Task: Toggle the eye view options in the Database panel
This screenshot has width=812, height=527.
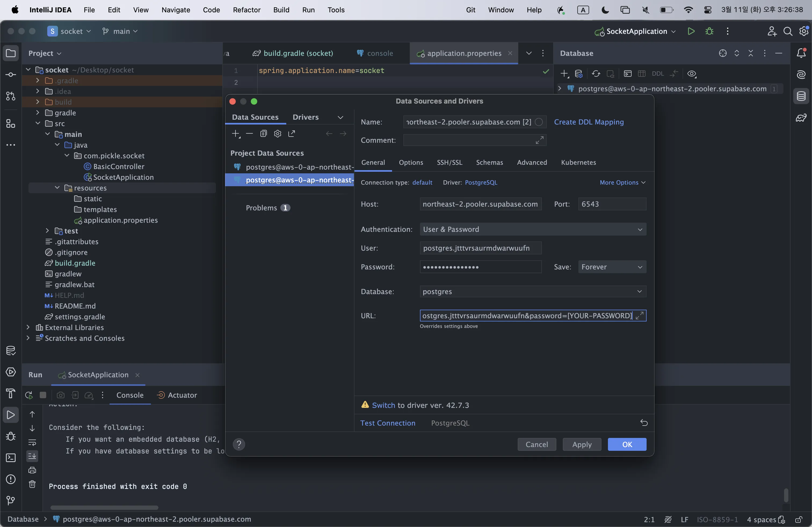Action: [x=691, y=74]
